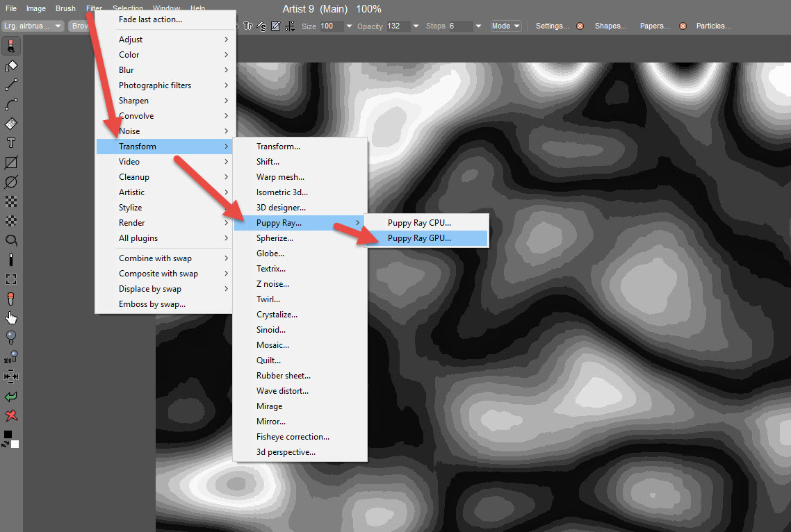Screen dimensions: 791x532
Task: Select the Text tool in toolbar
Action: pyautogui.click(x=11, y=143)
